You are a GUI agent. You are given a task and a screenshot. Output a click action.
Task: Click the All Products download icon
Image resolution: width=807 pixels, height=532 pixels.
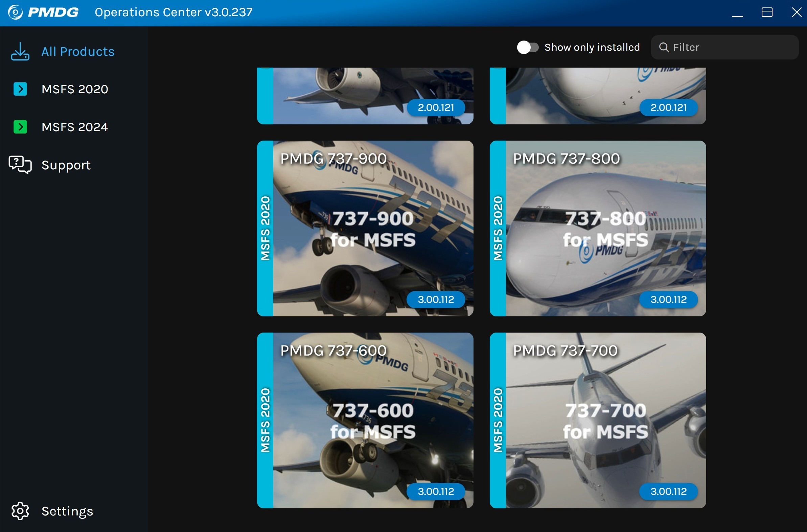click(20, 52)
